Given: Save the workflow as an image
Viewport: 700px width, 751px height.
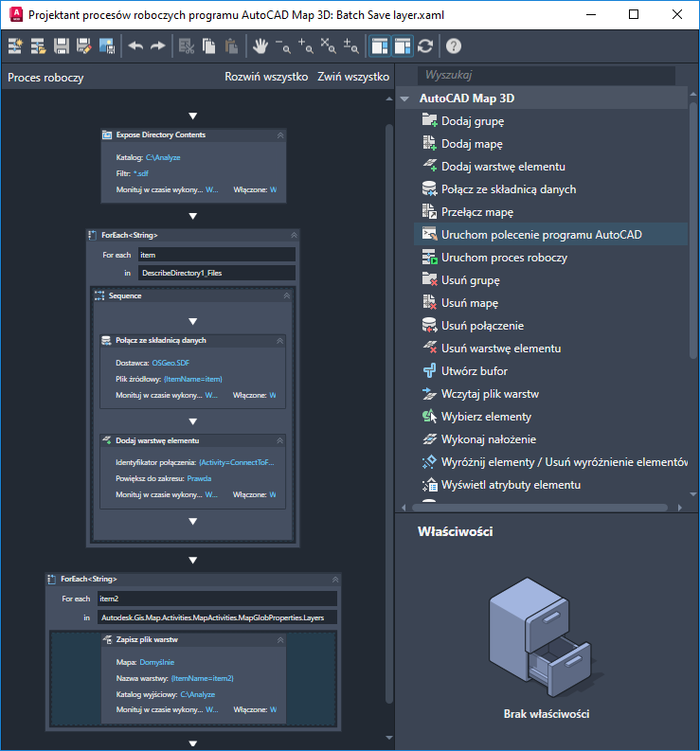Looking at the screenshot, I should pyautogui.click(x=107, y=46).
